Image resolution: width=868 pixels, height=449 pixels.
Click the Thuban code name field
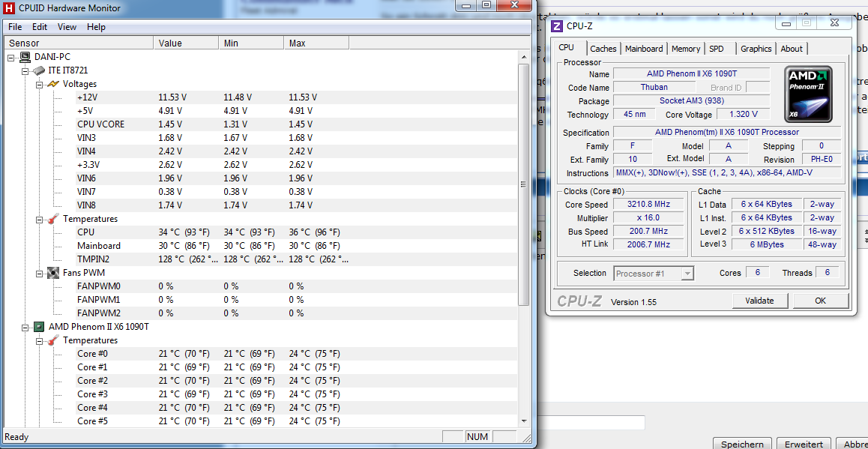pyautogui.click(x=654, y=87)
